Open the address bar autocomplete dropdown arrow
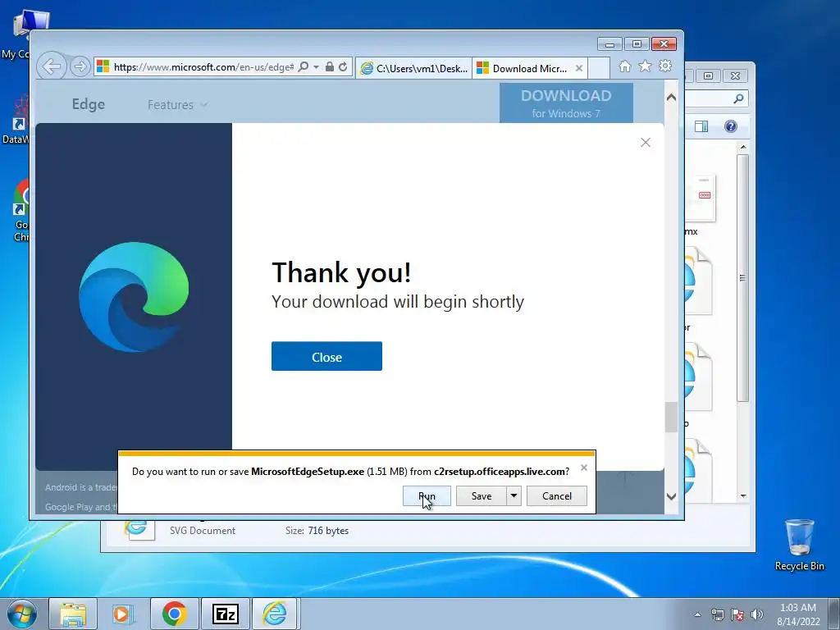Screen dimensions: 840x630 coord(316,67)
